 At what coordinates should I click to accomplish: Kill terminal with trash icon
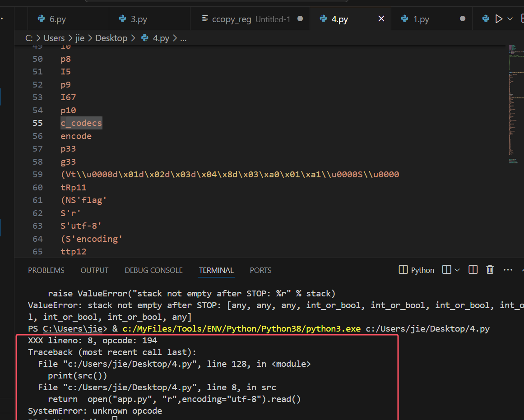pyautogui.click(x=490, y=270)
